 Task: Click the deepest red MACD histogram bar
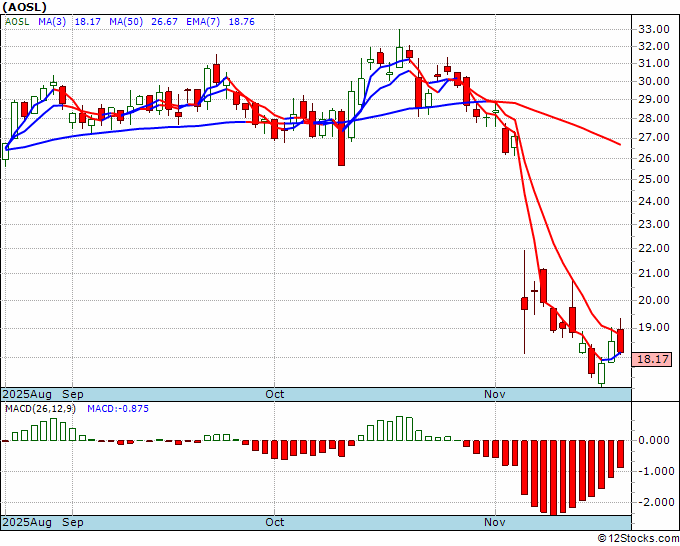pyautogui.click(x=553, y=478)
